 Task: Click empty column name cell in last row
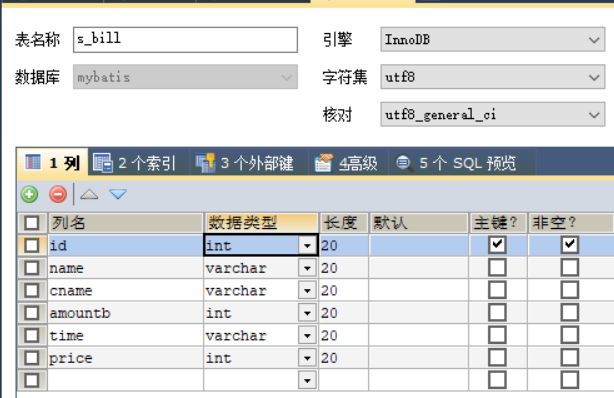point(125,380)
